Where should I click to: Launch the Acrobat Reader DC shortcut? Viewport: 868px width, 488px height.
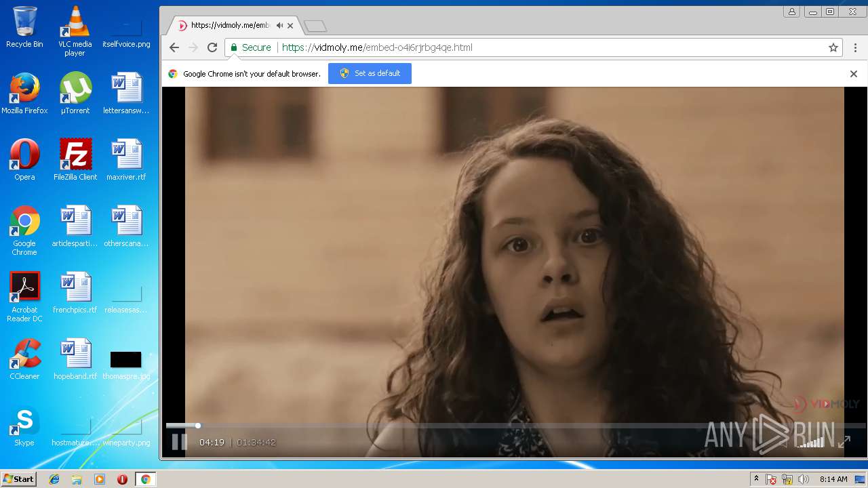[x=24, y=297]
